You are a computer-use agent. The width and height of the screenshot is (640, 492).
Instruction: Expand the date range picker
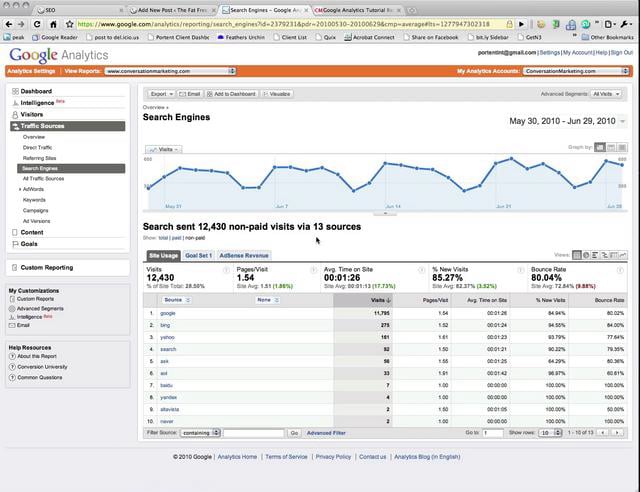click(x=622, y=121)
